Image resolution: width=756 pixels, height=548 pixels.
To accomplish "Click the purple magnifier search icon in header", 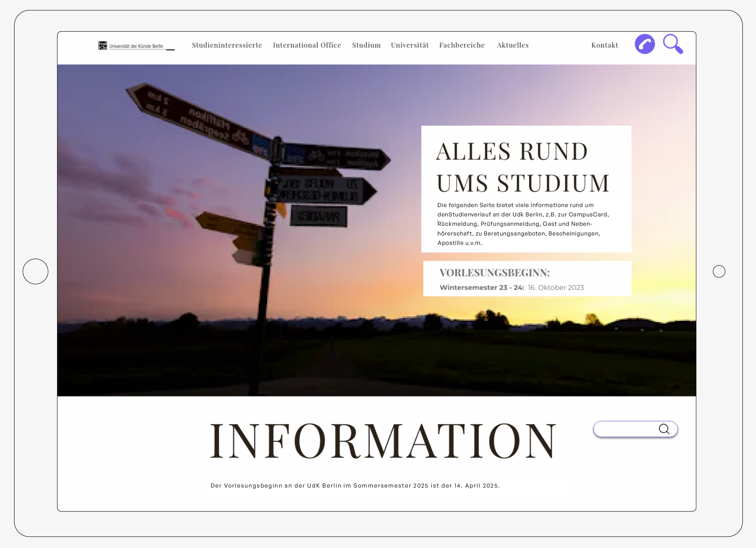I will click(672, 43).
